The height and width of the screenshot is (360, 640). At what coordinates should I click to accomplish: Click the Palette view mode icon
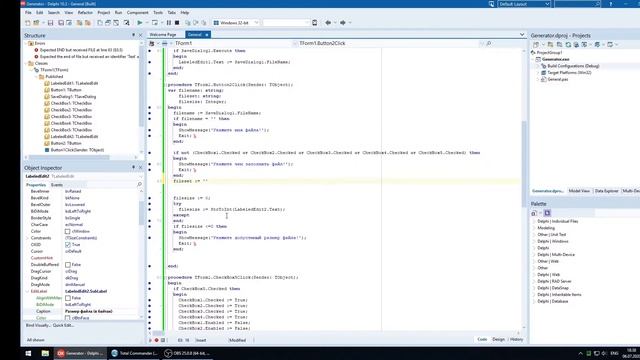[547, 213]
